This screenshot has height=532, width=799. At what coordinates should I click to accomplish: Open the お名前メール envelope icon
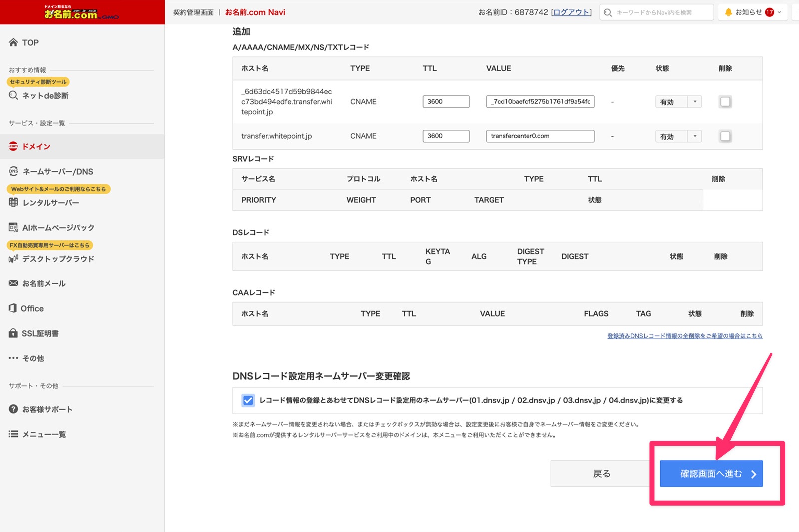[x=13, y=283]
